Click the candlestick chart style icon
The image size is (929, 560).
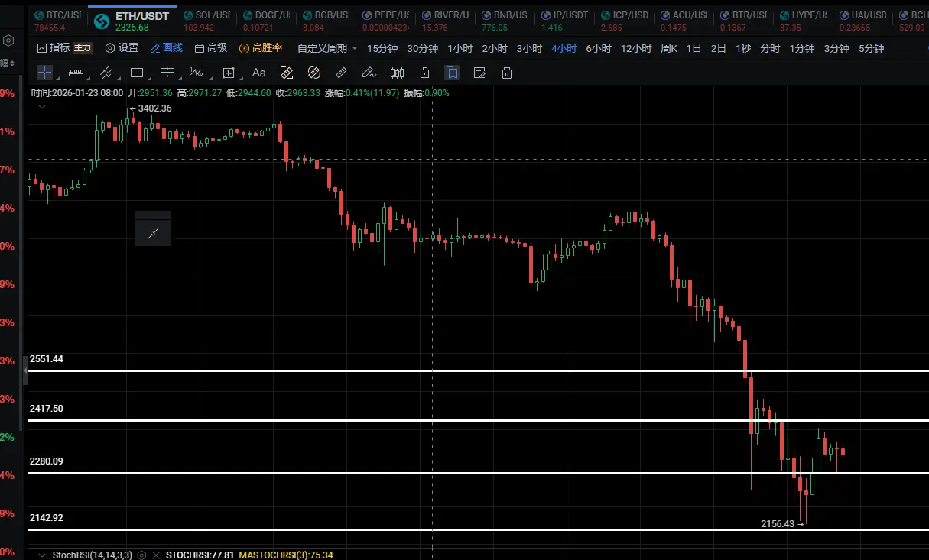pyautogui.click(x=397, y=73)
